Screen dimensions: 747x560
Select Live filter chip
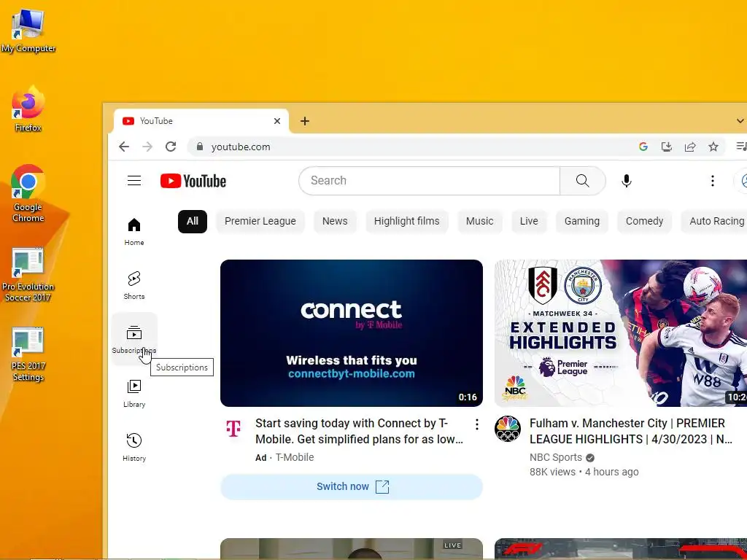coord(529,222)
